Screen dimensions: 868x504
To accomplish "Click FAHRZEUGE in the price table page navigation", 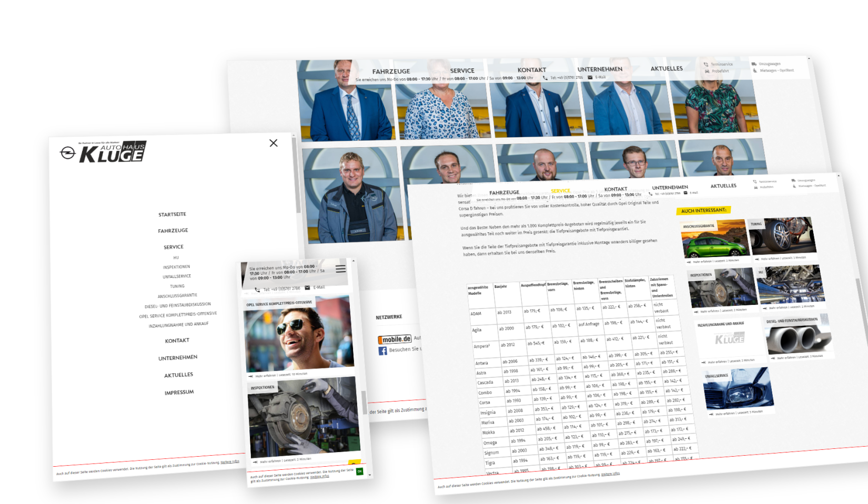I will coord(504,193).
